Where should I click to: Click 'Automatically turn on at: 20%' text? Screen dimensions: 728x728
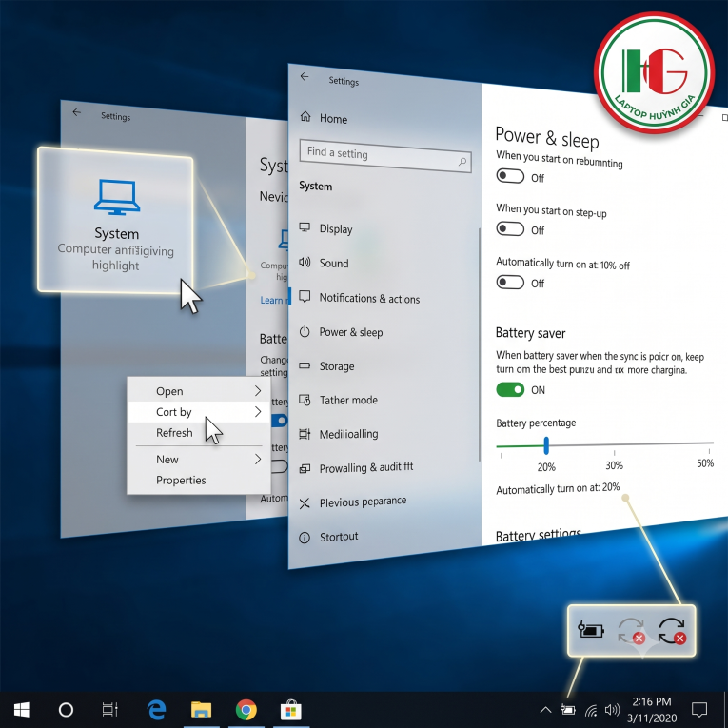558,488
